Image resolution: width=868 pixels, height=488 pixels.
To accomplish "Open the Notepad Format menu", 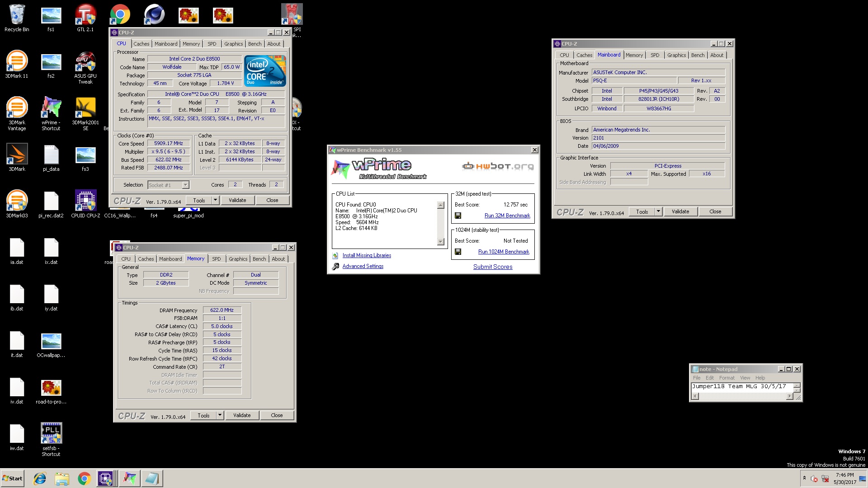I will 727,378.
